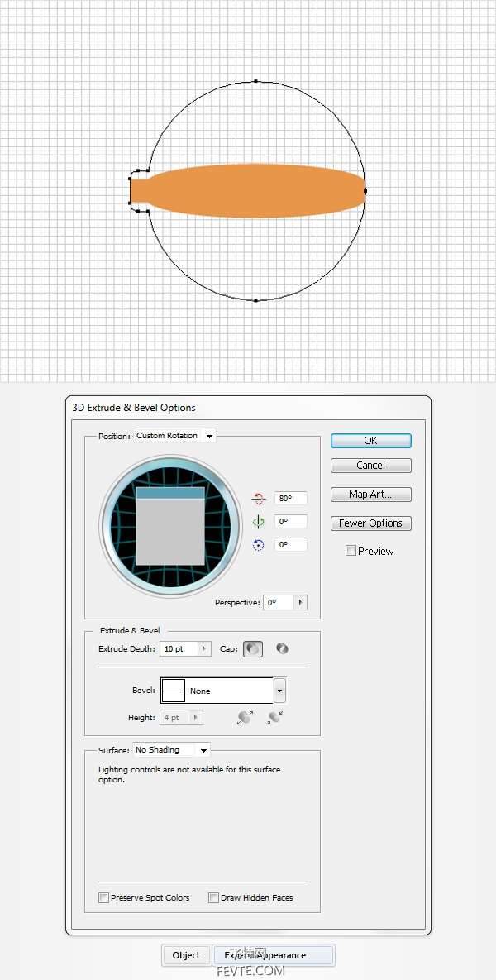Screen dimensions: 496x980
Task: Open the Surface shading dropdown
Action: tap(171, 750)
